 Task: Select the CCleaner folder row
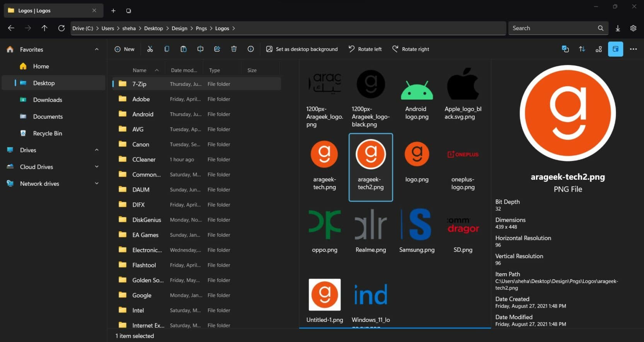point(196,159)
